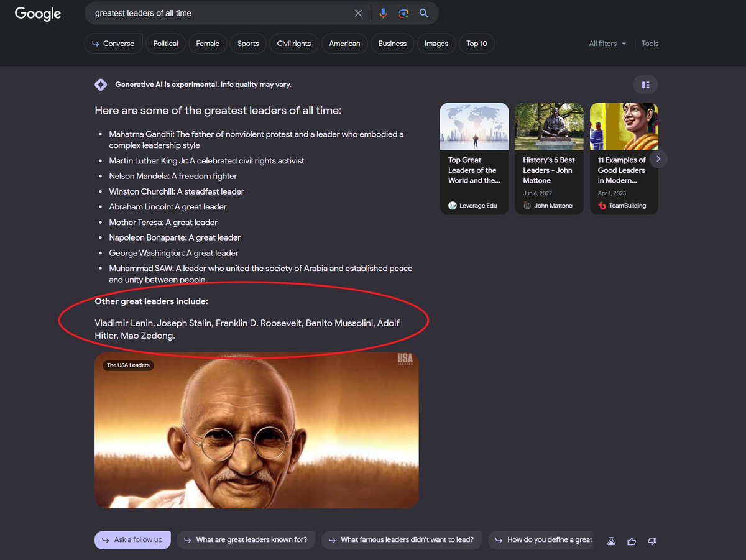The image size is (746, 560).
Task: Open the Labs beaker icon
Action: coord(611,541)
